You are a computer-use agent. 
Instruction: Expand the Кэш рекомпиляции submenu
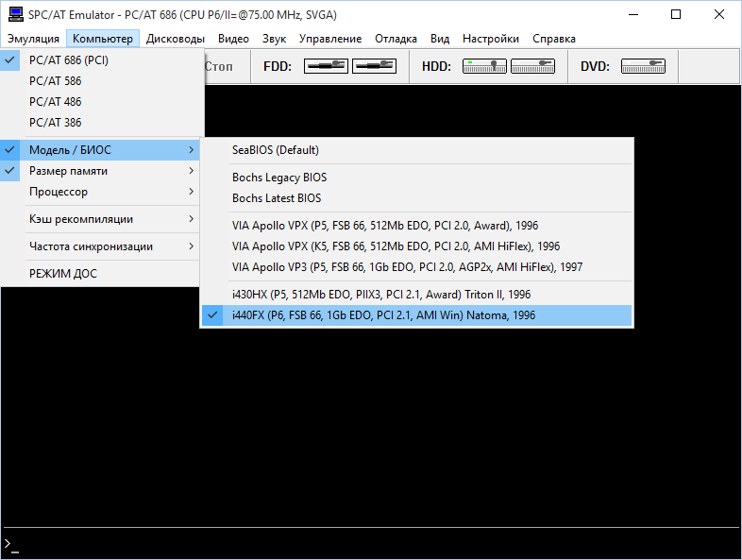[x=100, y=219]
